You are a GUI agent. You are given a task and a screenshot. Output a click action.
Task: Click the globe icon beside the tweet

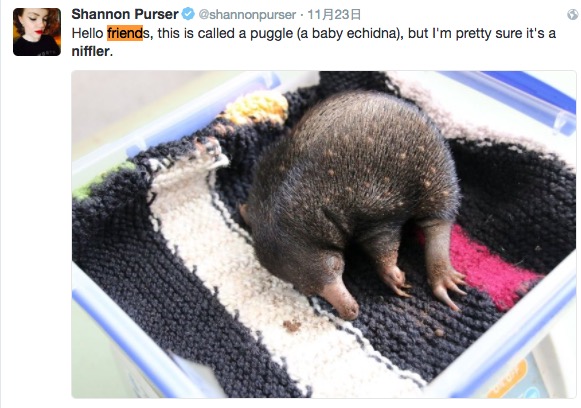click(x=572, y=14)
